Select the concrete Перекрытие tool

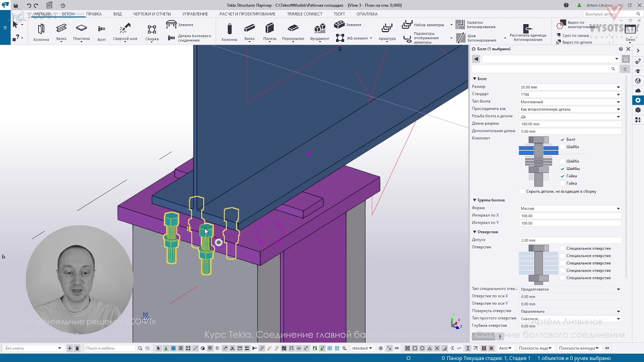coord(293,32)
